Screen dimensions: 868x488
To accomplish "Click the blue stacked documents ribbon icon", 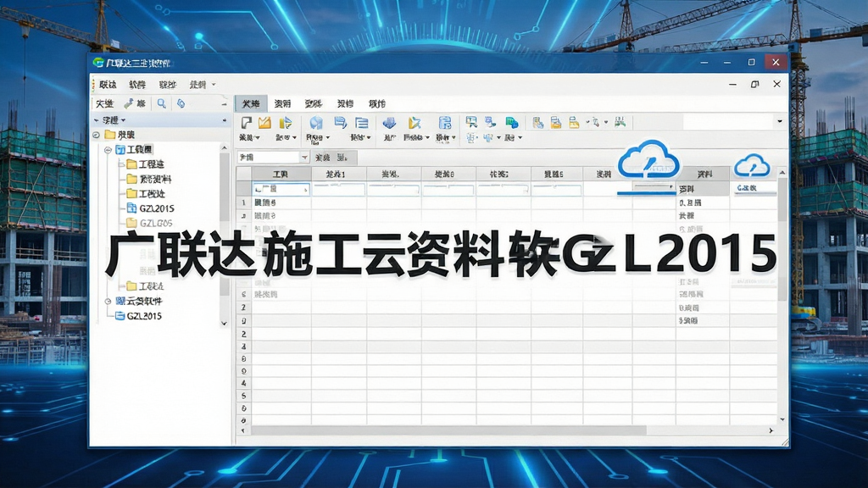I will coord(340,122).
